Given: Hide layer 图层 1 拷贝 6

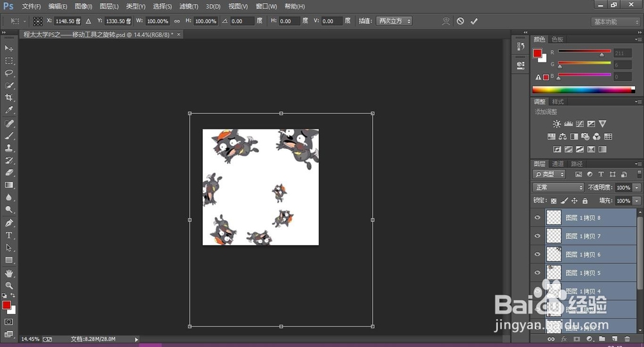Looking at the screenshot, I should click(x=537, y=254).
